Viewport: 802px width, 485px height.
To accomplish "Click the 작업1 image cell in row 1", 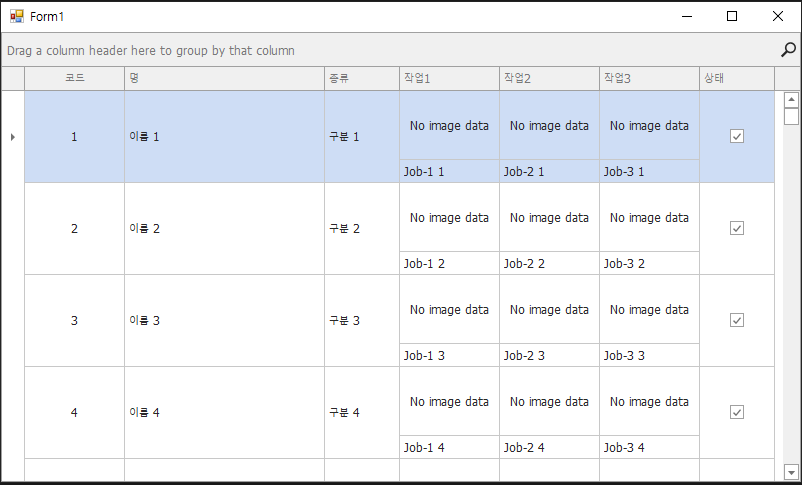I will pyautogui.click(x=450, y=125).
